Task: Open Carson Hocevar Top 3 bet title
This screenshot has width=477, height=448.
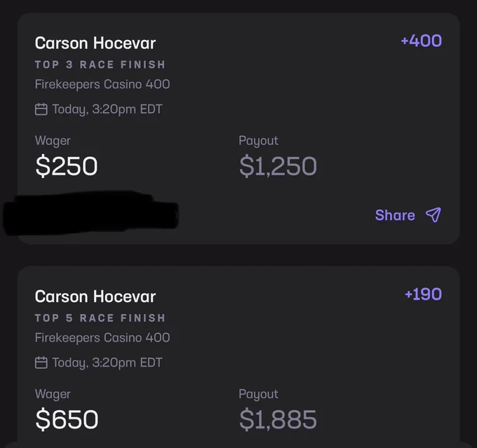Action: click(95, 43)
